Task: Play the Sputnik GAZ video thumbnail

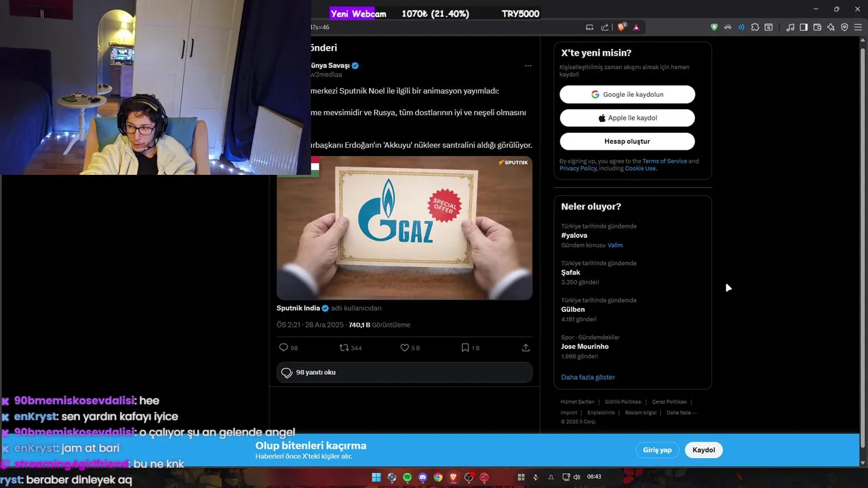Action: [404, 228]
